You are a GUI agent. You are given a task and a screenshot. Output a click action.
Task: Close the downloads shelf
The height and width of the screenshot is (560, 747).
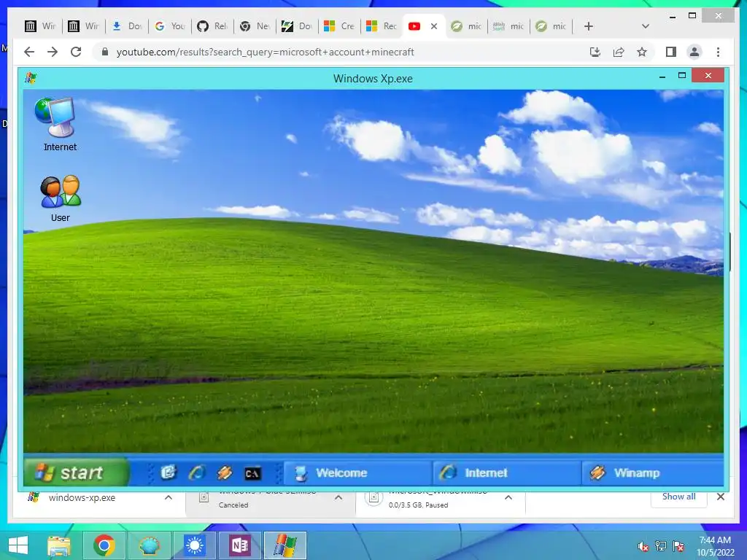coord(721,497)
